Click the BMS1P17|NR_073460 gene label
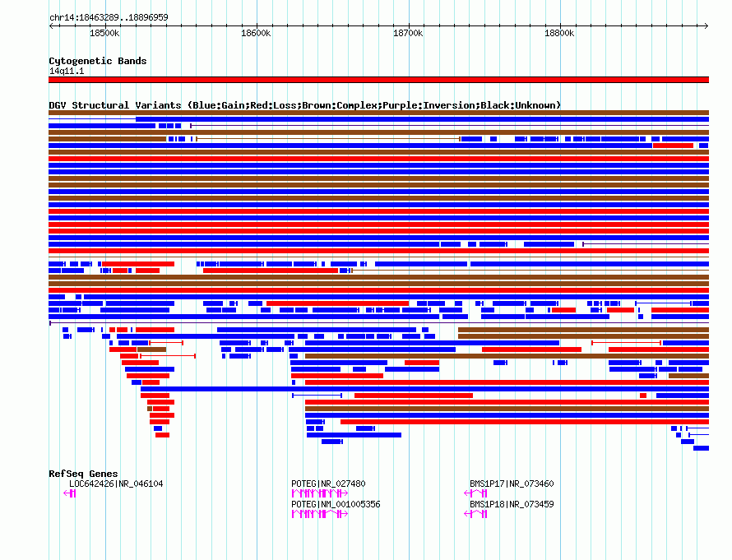This screenshot has height=560, width=732. click(x=512, y=484)
